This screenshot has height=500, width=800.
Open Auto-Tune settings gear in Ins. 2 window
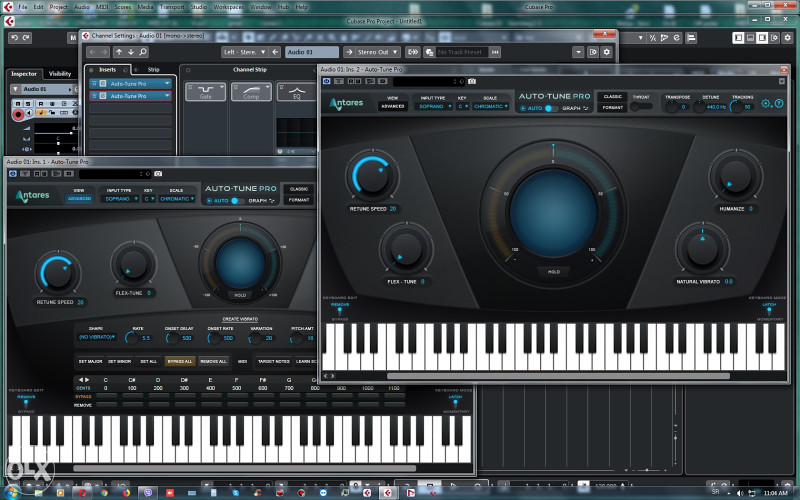click(766, 104)
